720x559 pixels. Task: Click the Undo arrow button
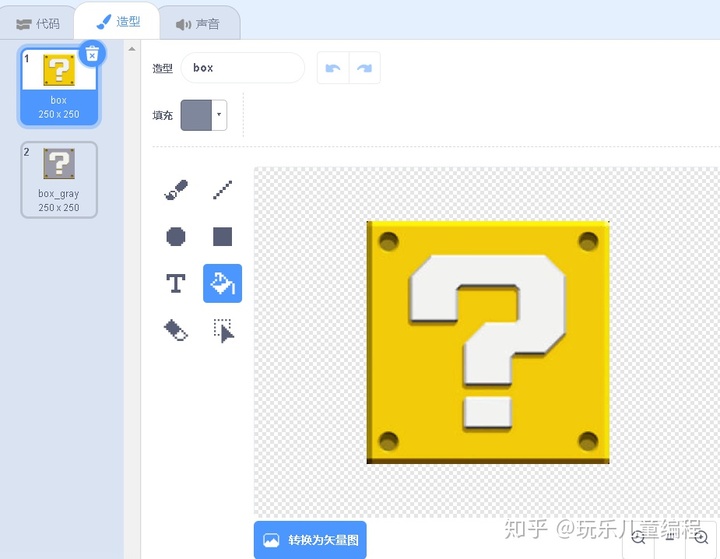click(333, 68)
